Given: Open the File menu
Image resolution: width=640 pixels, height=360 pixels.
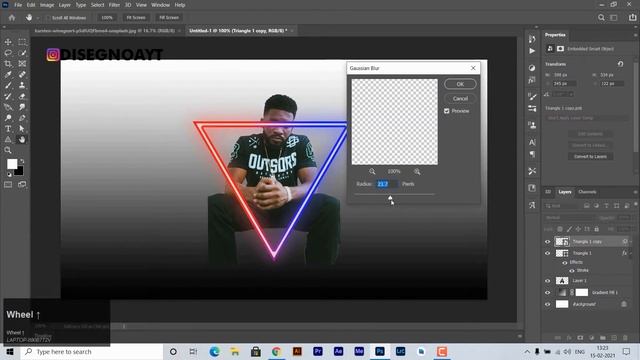Looking at the screenshot, I should 18,5.
